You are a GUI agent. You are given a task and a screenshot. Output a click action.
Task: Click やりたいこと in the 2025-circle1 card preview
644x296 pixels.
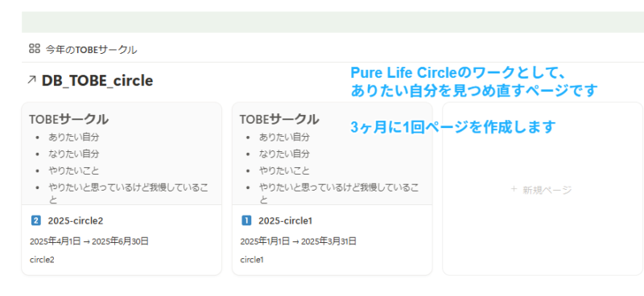click(284, 171)
